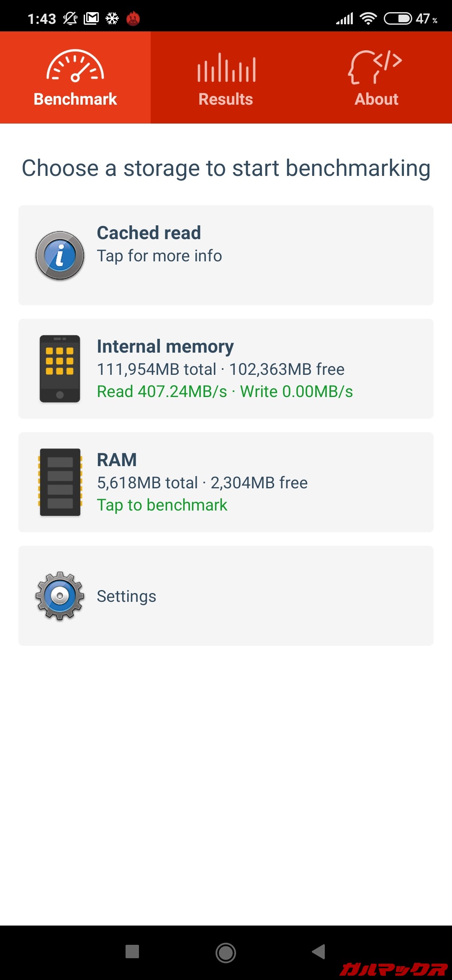Select the RAM memory chip icon
Viewport: 452px width, 980px height.
59,482
